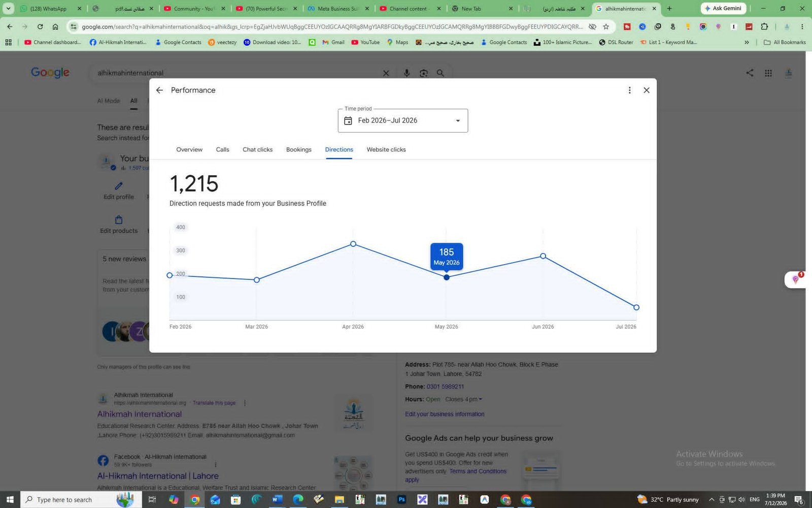Image resolution: width=812 pixels, height=508 pixels.
Task: Switch to the Meta Business Suite tab
Action: point(337,9)
